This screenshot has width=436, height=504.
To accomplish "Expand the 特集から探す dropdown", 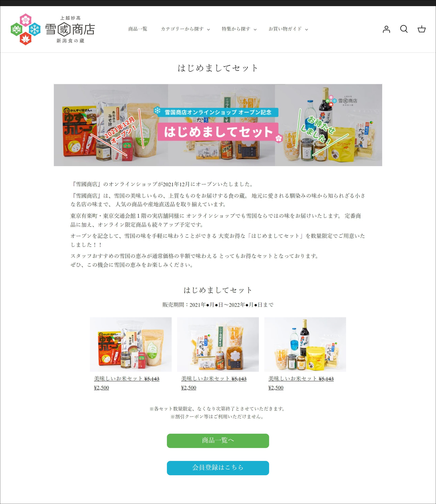I will pyautogui.click(x=239, y=29).
